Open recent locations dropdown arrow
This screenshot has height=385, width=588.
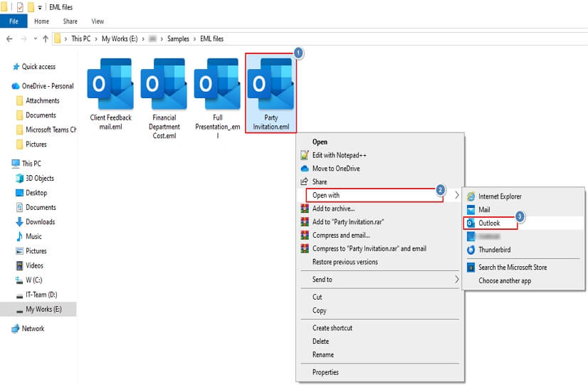click(36, 38)
